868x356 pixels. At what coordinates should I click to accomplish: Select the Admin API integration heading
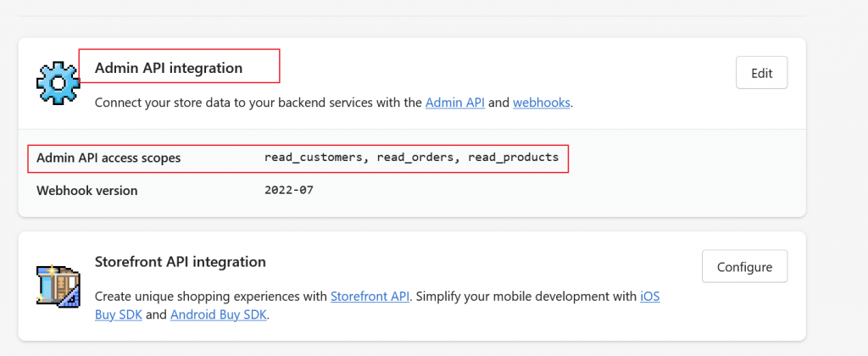click(169, 68)
